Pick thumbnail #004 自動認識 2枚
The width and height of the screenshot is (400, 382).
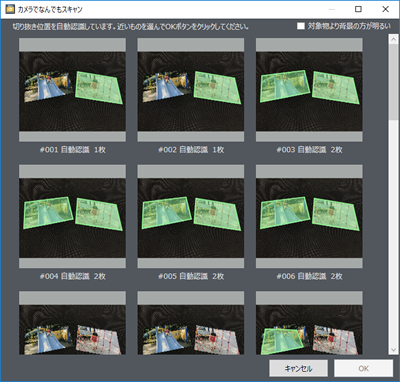pos(72,216)
